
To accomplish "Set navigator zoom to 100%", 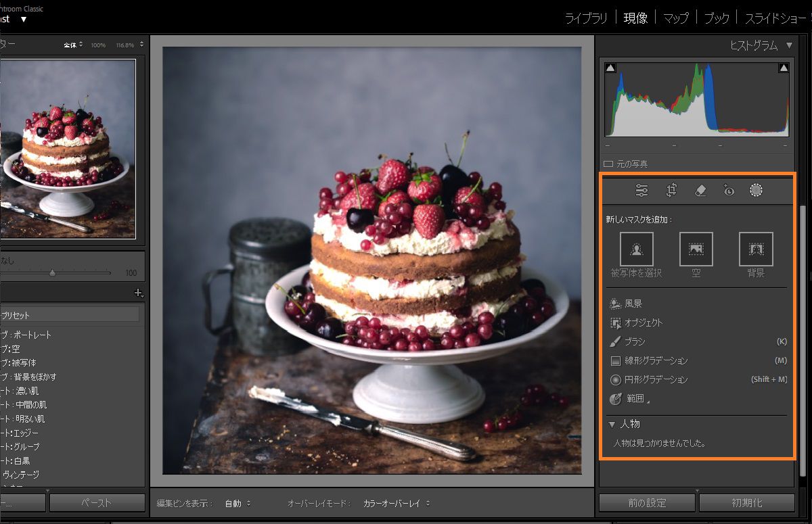I will (x=98, y=45).
